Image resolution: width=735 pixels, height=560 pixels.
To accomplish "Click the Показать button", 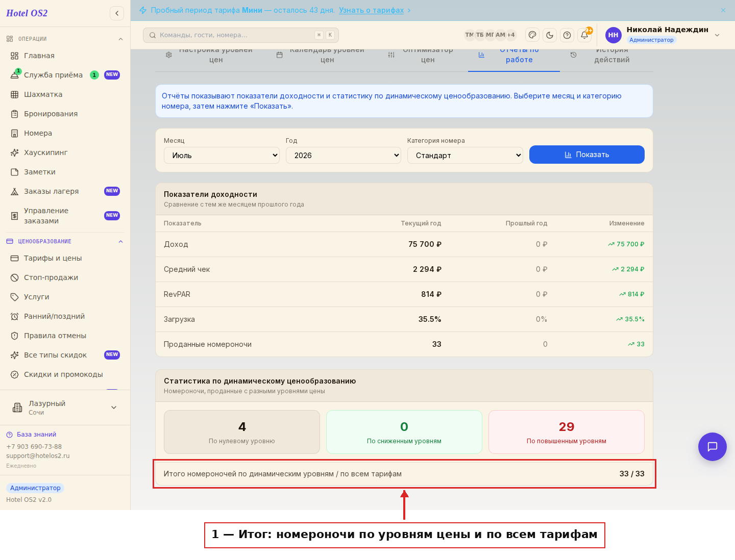I will (x=587, y=155).
